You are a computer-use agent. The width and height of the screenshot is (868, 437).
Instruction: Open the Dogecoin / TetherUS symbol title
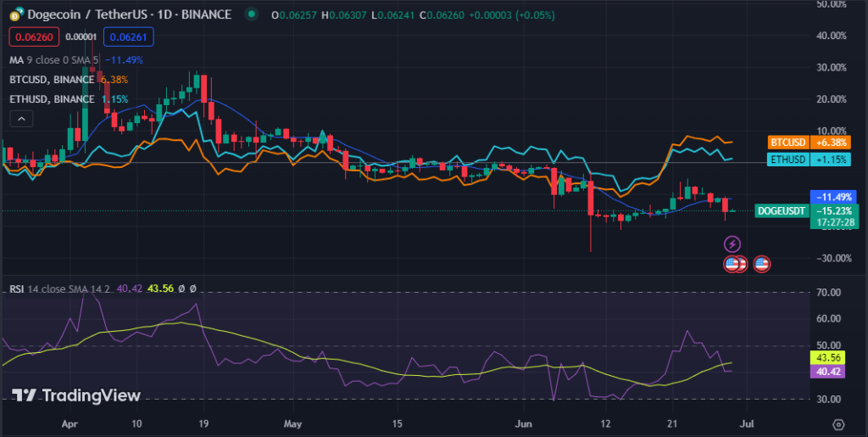(129, 15)
